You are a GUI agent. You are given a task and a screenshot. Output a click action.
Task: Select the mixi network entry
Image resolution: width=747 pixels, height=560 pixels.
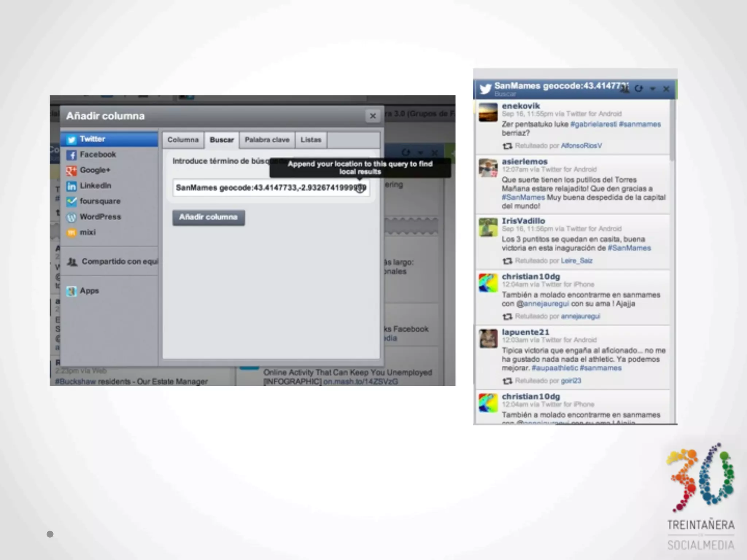(88, 233)
